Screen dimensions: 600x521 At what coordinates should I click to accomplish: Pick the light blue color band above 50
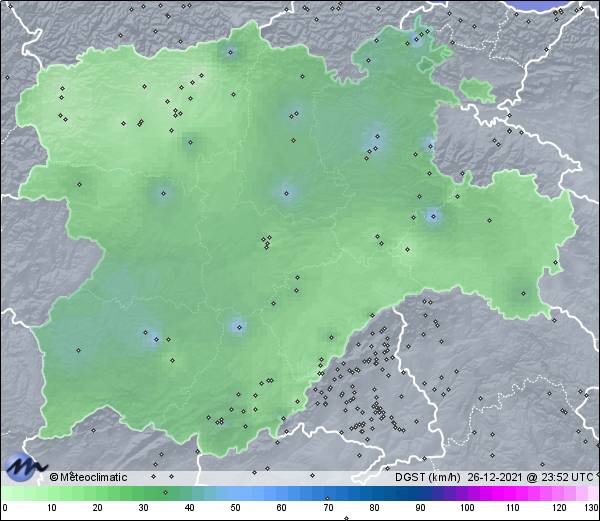232,493
